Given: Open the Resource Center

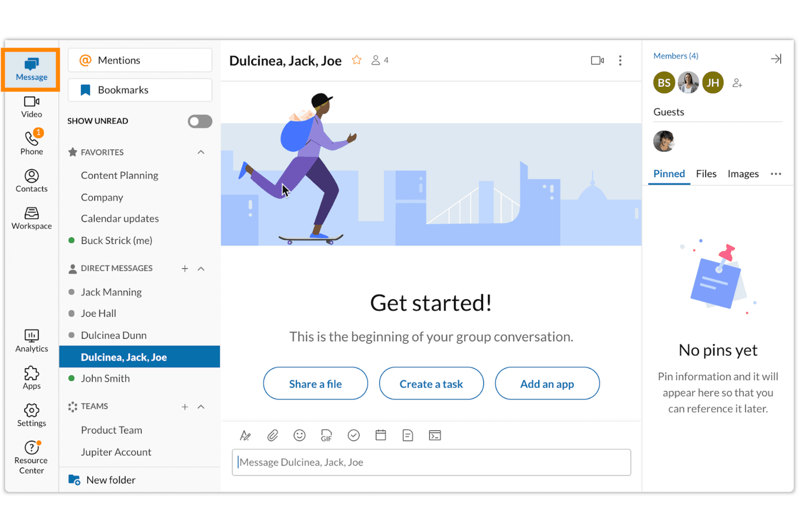Looking at the screenshot, I should coord(31,458).
